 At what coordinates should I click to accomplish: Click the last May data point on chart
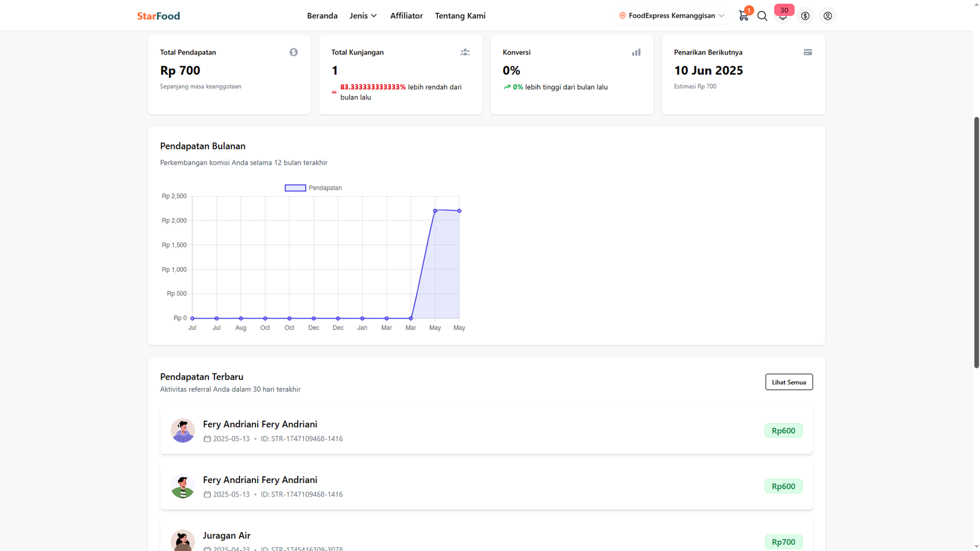(x=459, y=211)
